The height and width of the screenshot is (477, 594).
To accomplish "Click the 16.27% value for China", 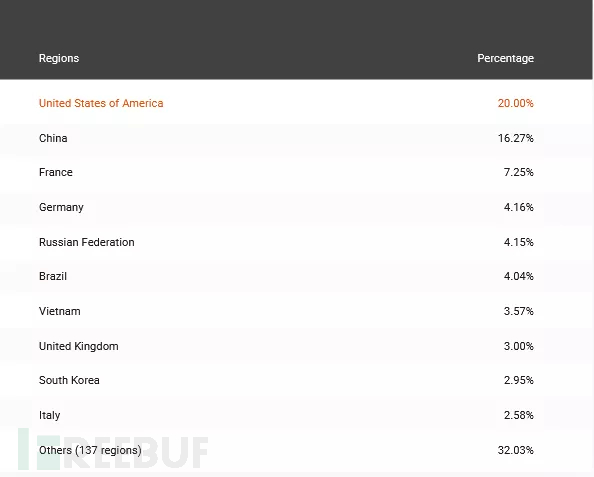I will (x=516, y=138).
